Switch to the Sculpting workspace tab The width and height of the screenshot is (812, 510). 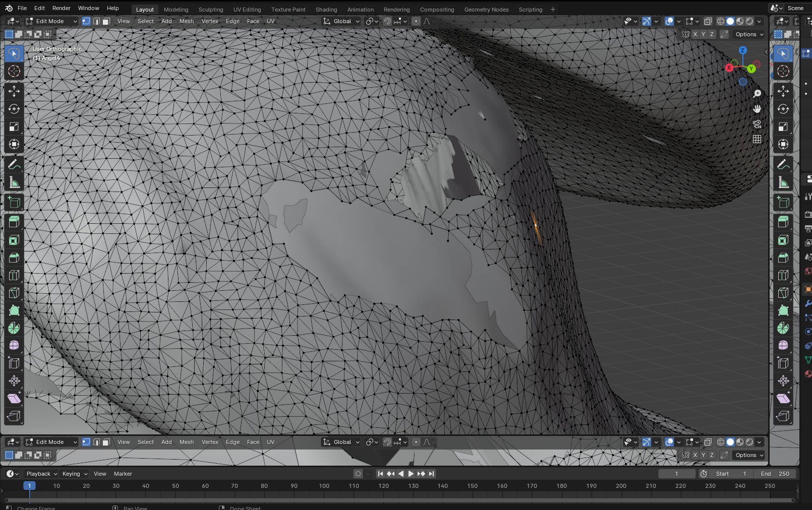[211, 10]
